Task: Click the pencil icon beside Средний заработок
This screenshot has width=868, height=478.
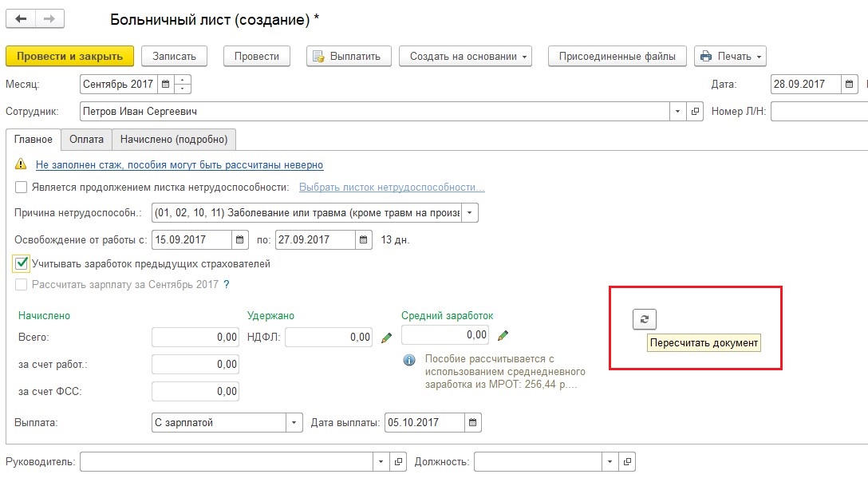Action: tap(503, 335)
